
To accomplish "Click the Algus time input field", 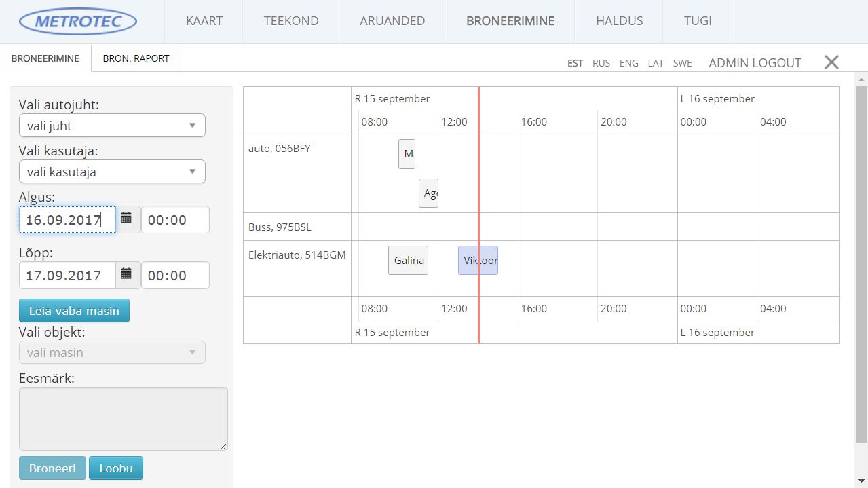I will click(175, 220).
